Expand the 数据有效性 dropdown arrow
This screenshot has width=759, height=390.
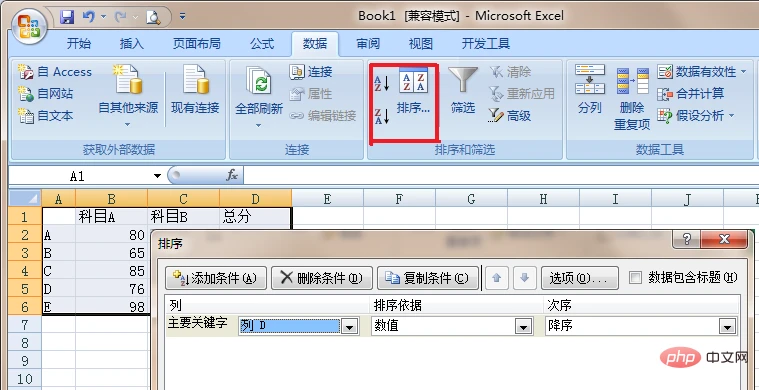743,72
